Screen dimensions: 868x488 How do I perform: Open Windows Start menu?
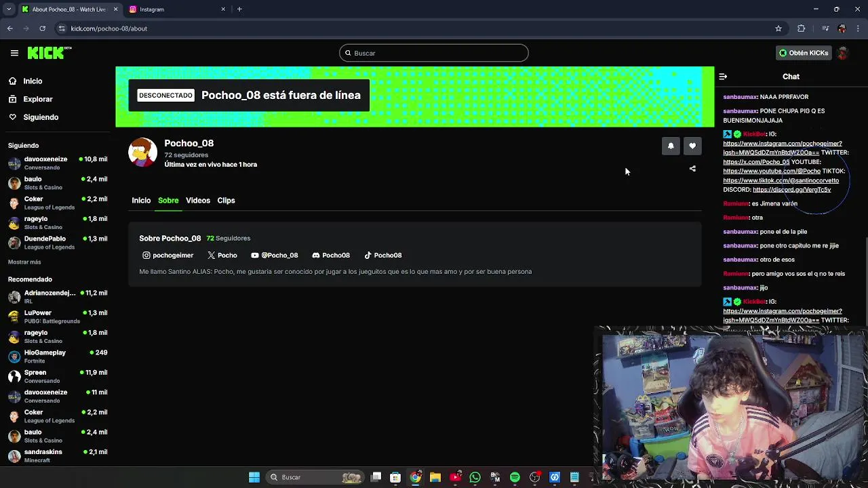pos(254,477)
